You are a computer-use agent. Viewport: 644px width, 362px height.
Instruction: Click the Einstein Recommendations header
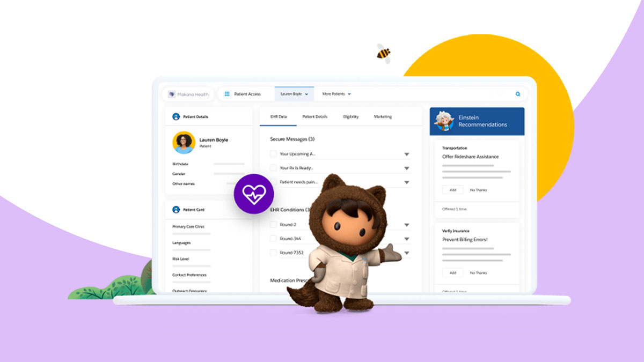[x=477, y=121]
